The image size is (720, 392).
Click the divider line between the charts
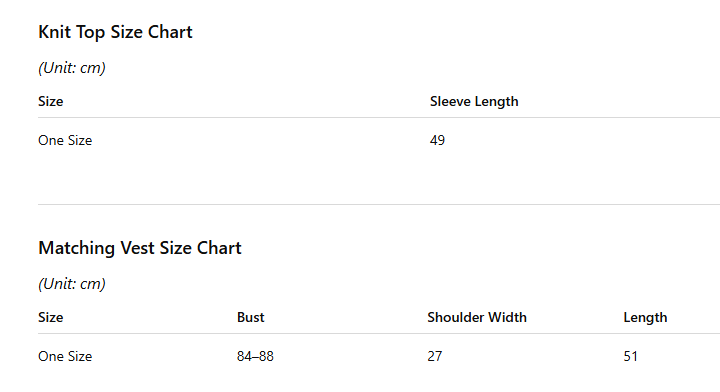(379, 204)
